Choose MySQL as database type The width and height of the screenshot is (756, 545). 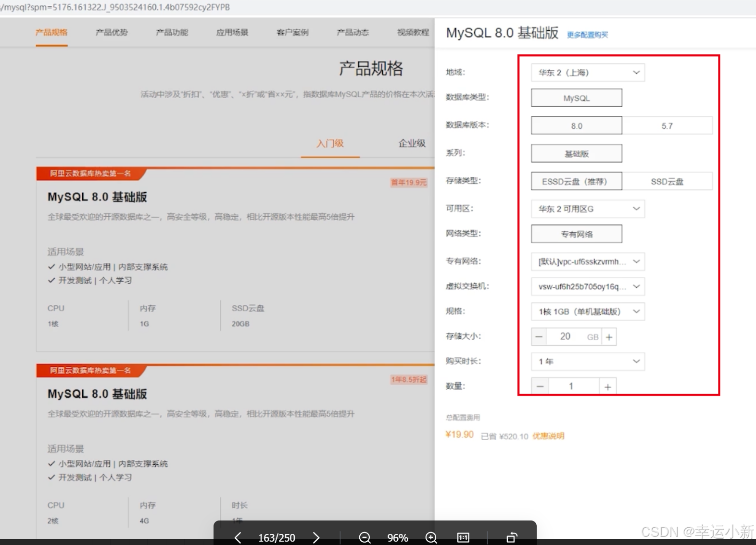pyautogui.click(x=577, y=98)
